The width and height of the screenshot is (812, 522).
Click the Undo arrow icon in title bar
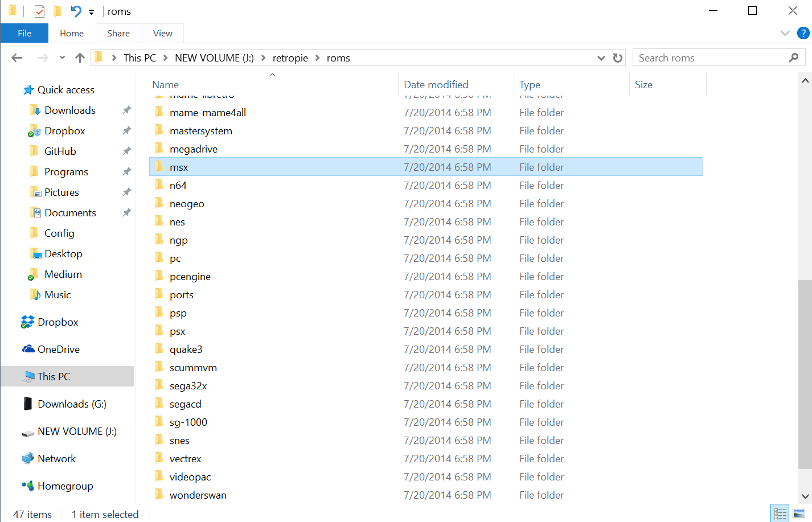(x=76, y=11)
